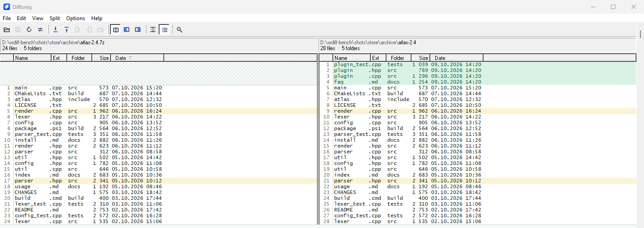644x228 pixels.
Task: Sort left pane by Size column
Action: tap(102, 58)
